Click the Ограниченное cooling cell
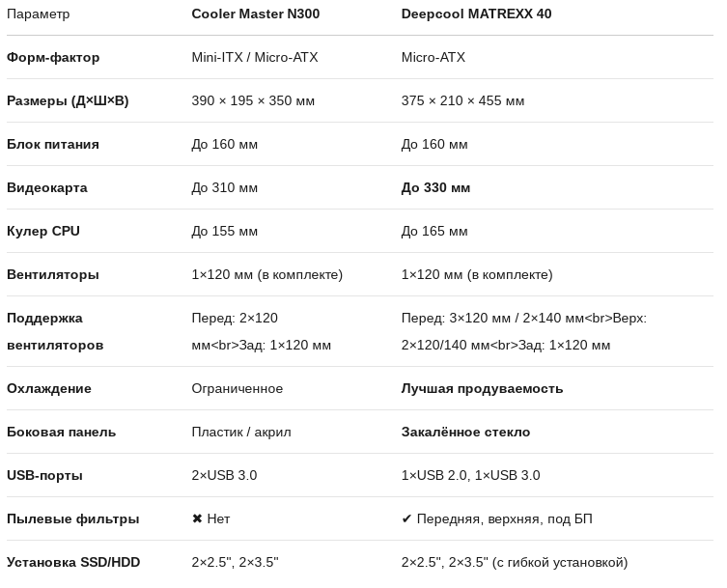 [238, 388]
